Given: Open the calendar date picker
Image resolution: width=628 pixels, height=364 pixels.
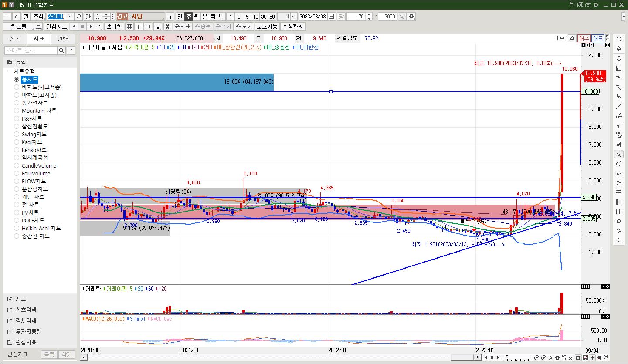Looking at the screenshot, I should (x=332, y=17).
